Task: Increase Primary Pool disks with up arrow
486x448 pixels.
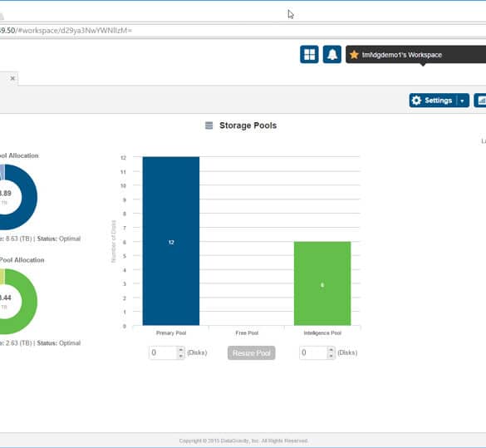Action: point(181,350)
